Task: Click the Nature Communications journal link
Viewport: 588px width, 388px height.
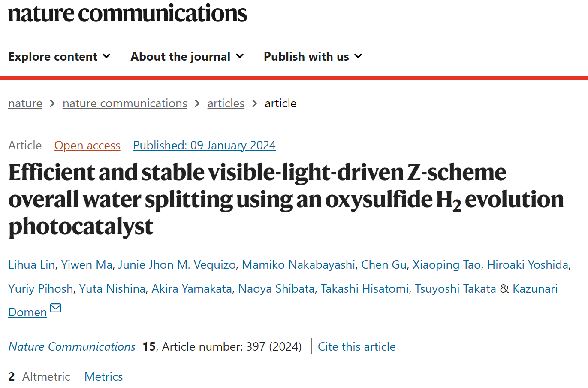Action: click(72, 347)
